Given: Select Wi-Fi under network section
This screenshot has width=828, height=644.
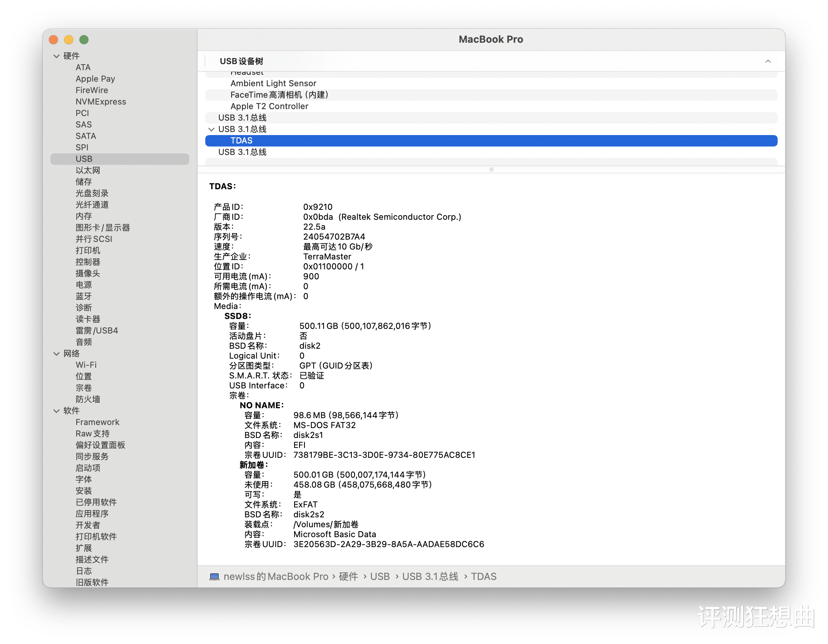Looking at the screenshot, I should click(86, 365).
